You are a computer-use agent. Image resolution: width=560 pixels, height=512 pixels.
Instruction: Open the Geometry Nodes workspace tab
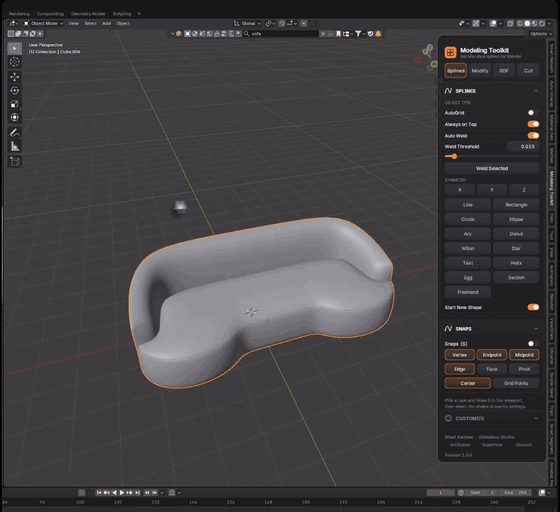pos(88,14)
